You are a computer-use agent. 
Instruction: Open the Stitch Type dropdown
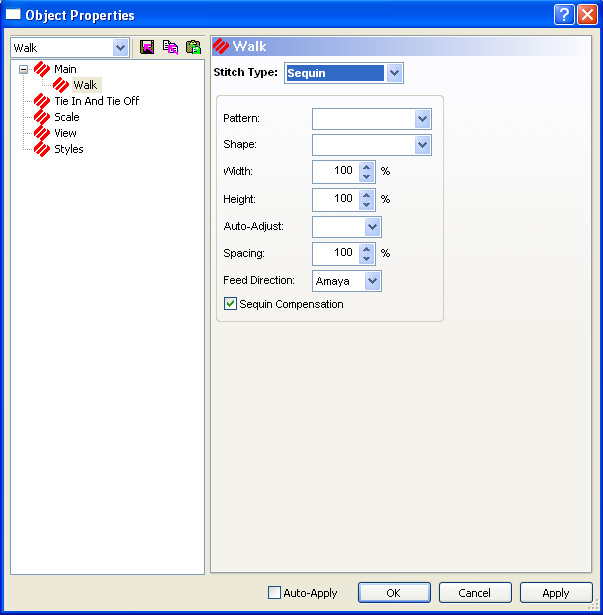point(394,73)
